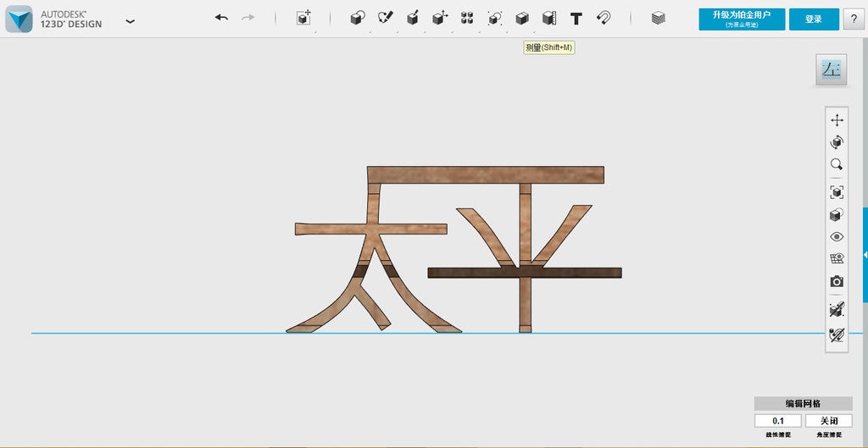Select the Pan tool in navigation bar
The width and height of the screenshot is (868, 448).
(x=837, y=120)
